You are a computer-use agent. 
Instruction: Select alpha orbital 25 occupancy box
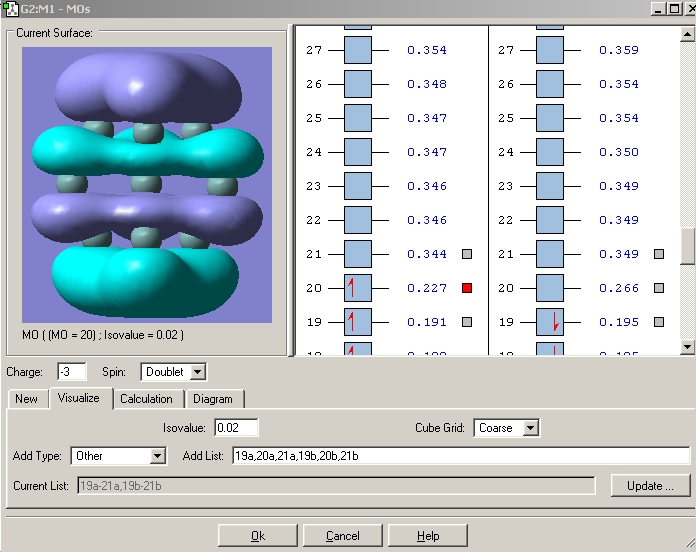(x=358, y=118)
